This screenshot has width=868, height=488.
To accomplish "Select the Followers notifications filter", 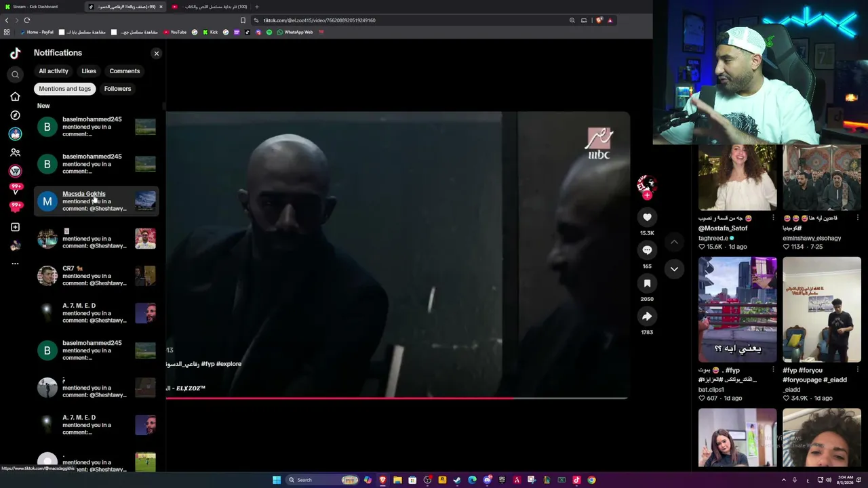I will (117, 89).
